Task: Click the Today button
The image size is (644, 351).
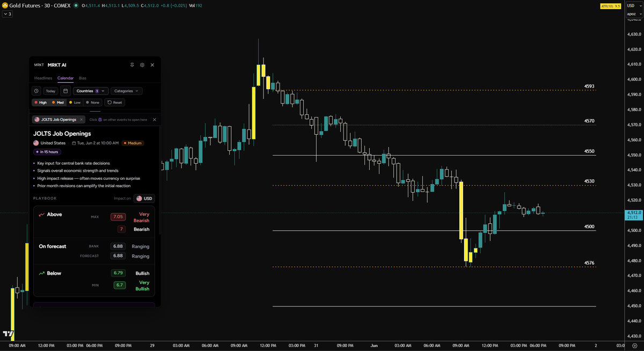Action: point(50,91)
